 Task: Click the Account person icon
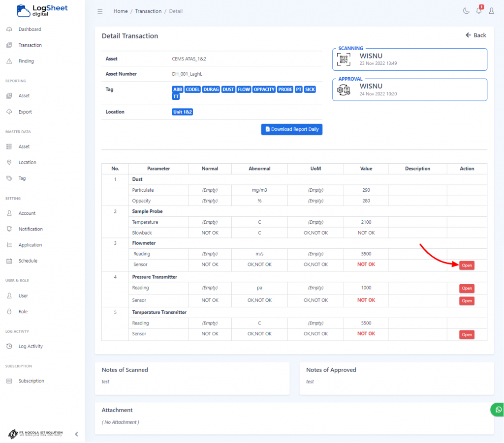tap(9, 213)
